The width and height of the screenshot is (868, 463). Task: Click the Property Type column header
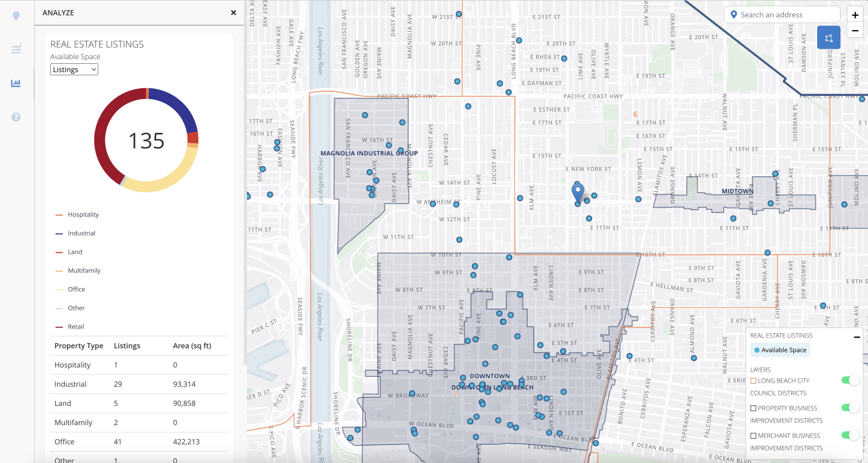pyautogui.click(x=79, y=346)
